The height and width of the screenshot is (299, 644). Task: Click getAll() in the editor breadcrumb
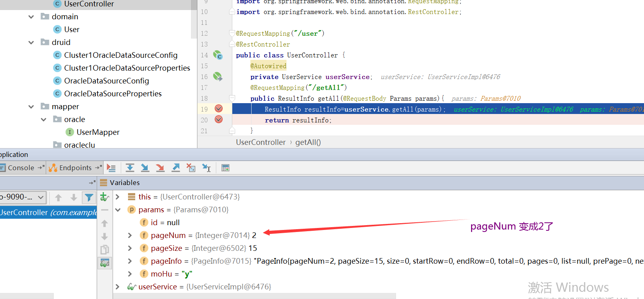pyautogui.click(x=308, y=142)
